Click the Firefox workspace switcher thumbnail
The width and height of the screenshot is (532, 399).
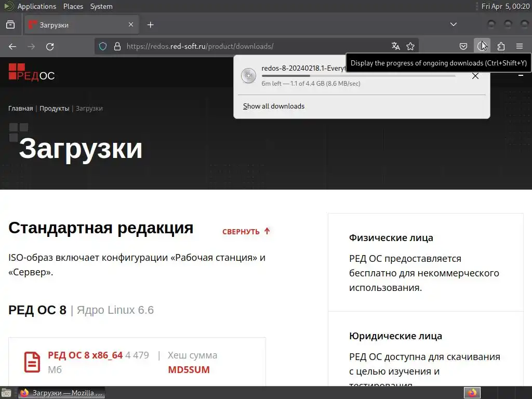[472, 393]
